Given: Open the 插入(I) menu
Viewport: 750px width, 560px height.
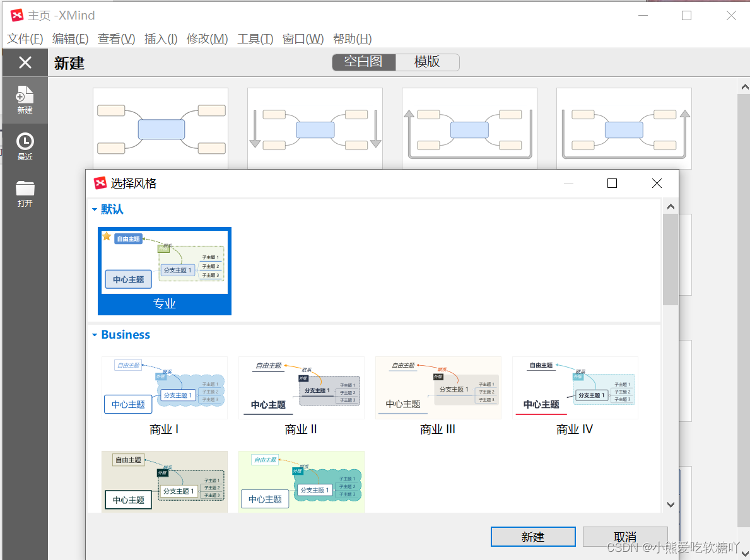Looking at the screenshot, I should (x=161, y=38).
